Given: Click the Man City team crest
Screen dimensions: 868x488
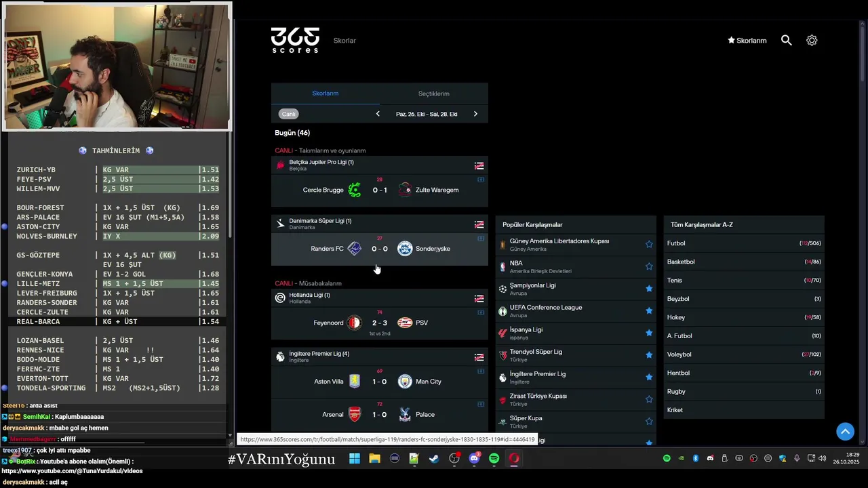Looking at the screenshot, I should (x=405, y=382).
